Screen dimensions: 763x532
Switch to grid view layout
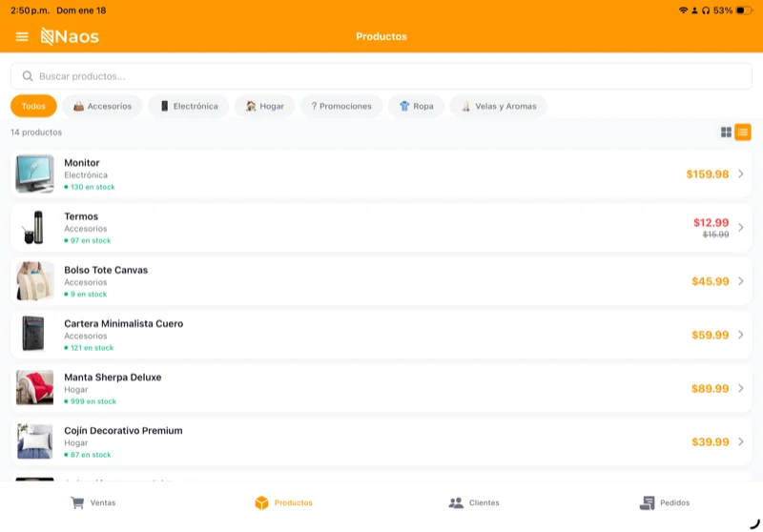[726, 133]
